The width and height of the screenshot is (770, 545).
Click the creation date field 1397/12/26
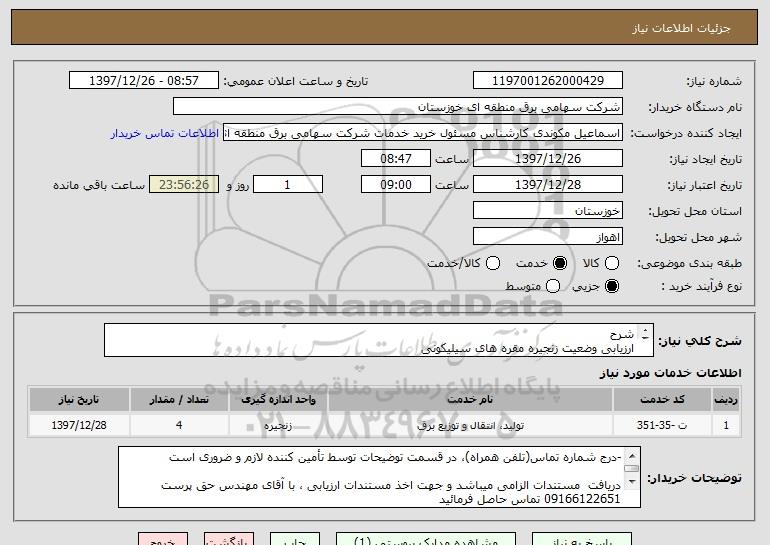[548, 159]
